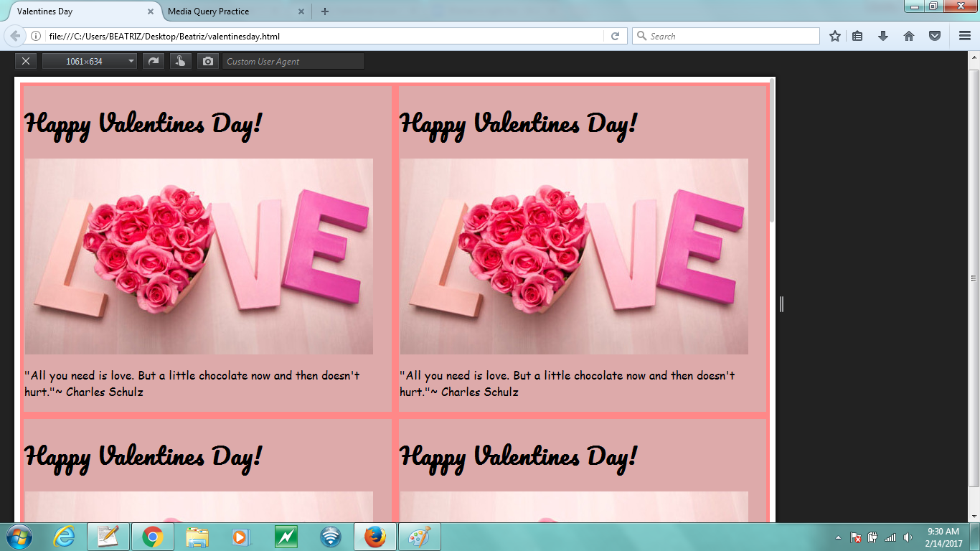Show site information for the page
Screen dimensions: 980x551
tap(35, 36)
